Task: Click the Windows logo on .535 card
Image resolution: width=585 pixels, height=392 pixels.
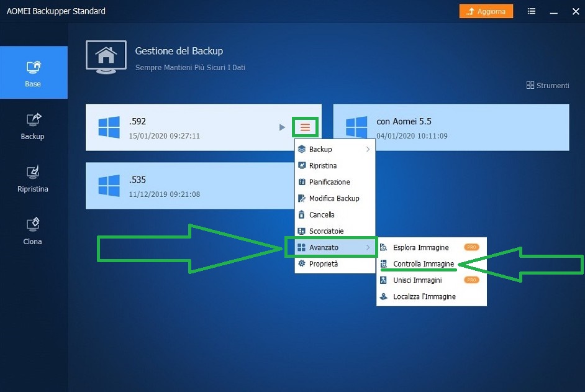Action: coord(109,186)
